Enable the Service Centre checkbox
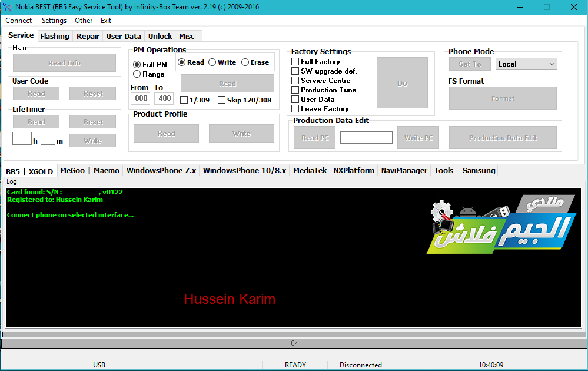The image size is (588, 371). tap(295, 80)
